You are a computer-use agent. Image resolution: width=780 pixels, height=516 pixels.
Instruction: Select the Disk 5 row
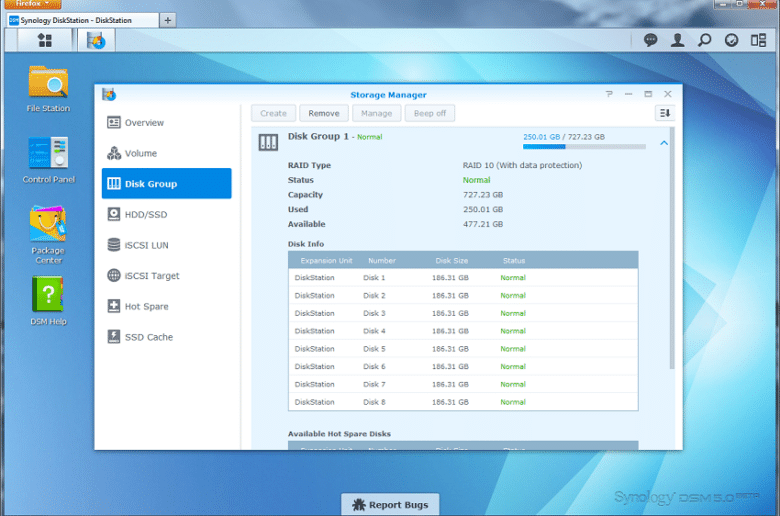[463, 349]
